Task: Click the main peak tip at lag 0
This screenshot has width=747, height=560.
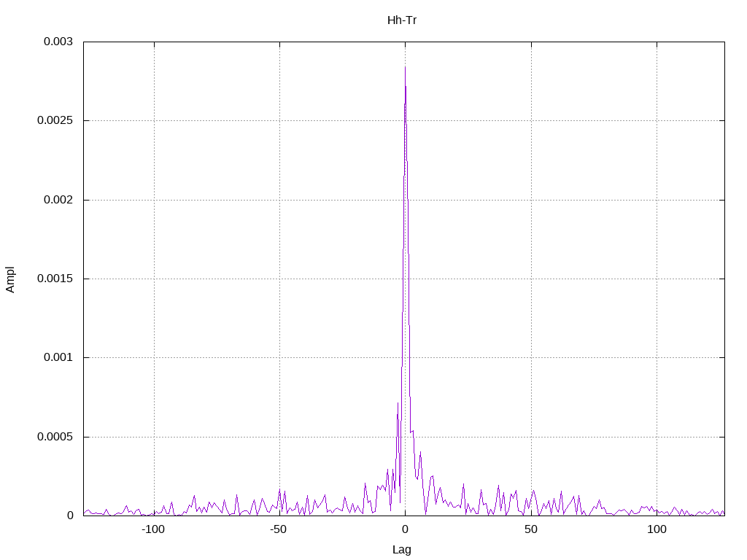Action: click(x=406, y=67)
